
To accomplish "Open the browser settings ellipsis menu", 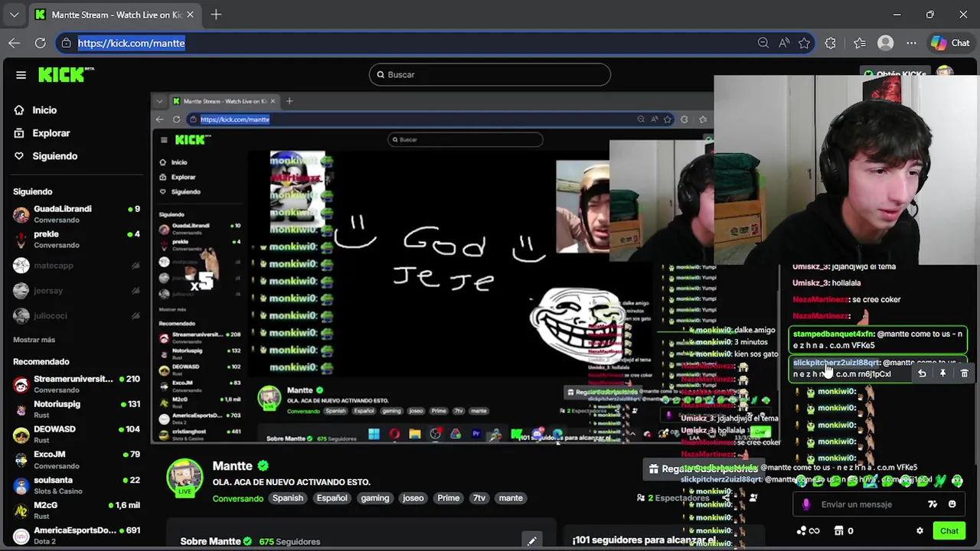I will pyautogui.click(x=911, y=43).
